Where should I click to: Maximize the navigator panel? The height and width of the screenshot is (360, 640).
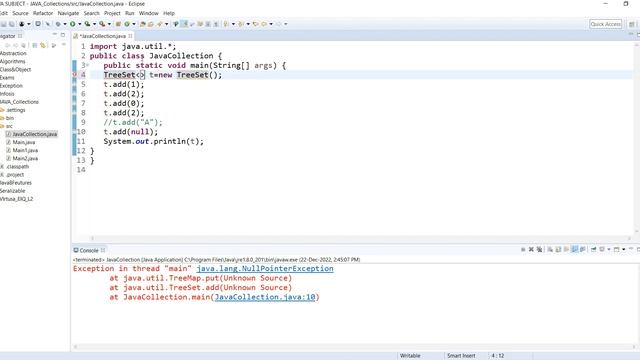pyautogui.click(x=63, y=35)
